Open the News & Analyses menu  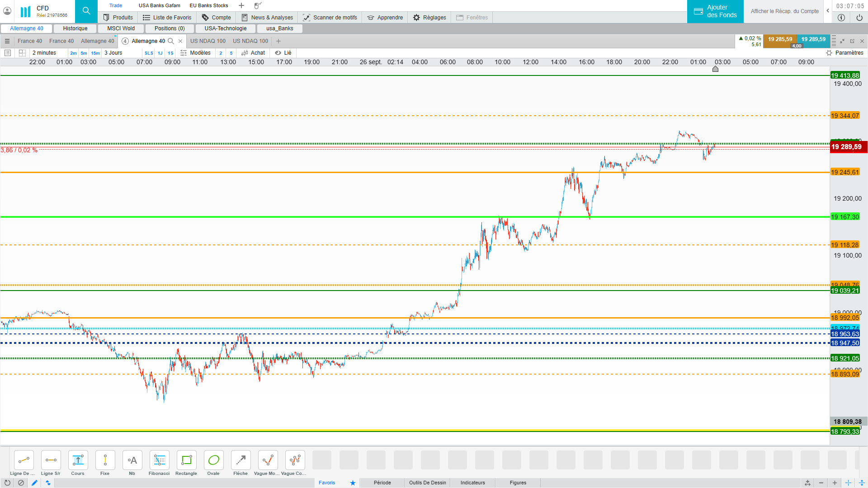pyautogui.click(x=267, y=18)
